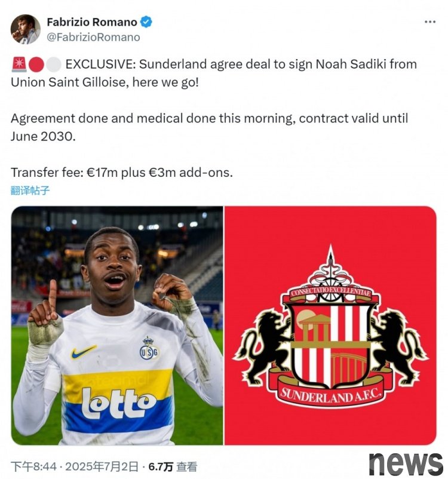Click the translate post link
The image size is (448, 479).
click(x=30, y=191)
